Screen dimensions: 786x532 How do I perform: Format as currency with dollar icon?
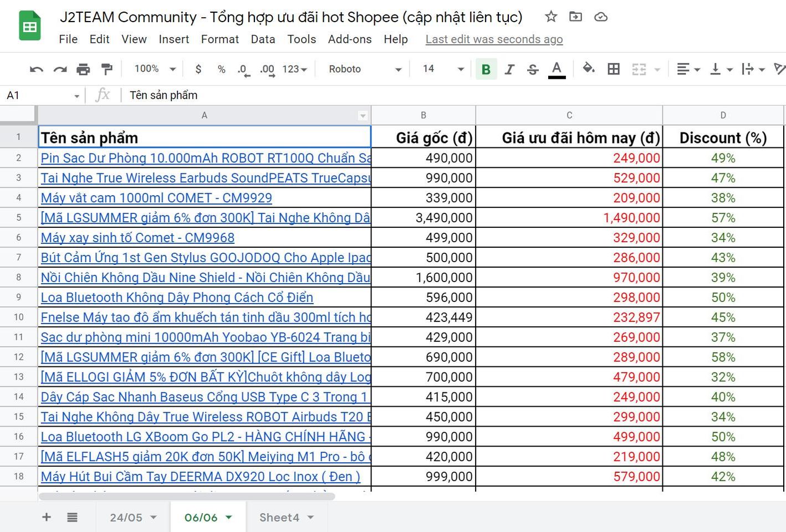(198, 69)
